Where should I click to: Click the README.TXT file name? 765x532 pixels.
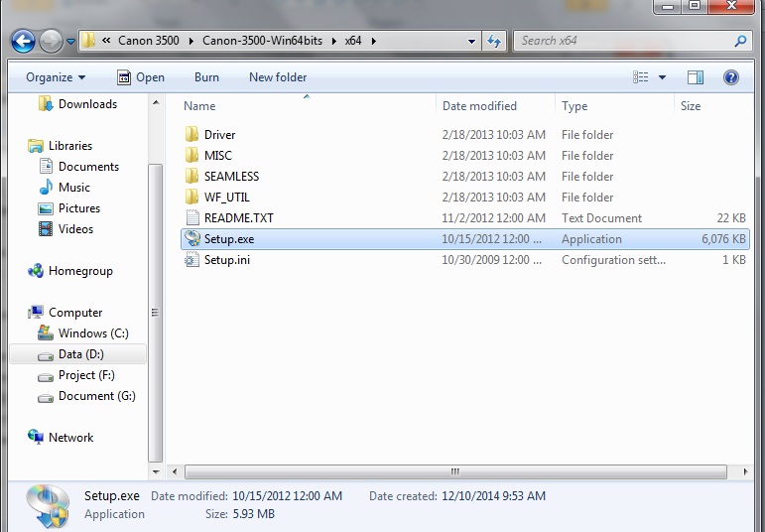click(x=238, y=218)
